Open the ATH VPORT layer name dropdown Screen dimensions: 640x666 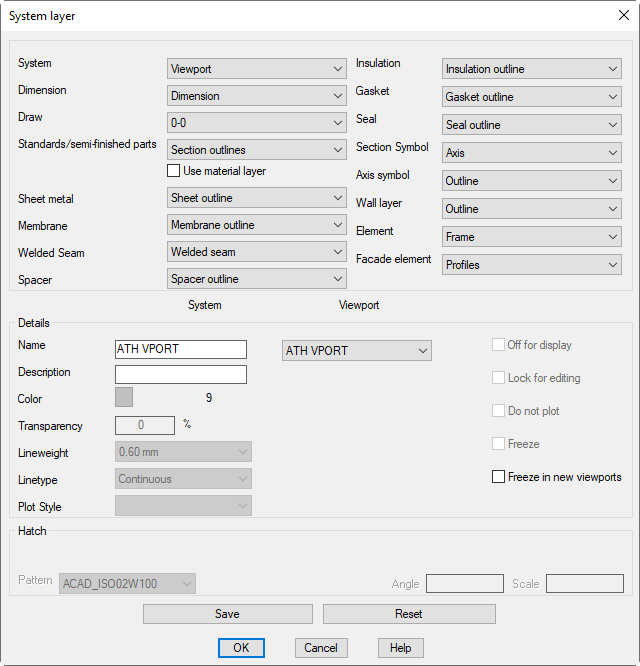point(356,351)
